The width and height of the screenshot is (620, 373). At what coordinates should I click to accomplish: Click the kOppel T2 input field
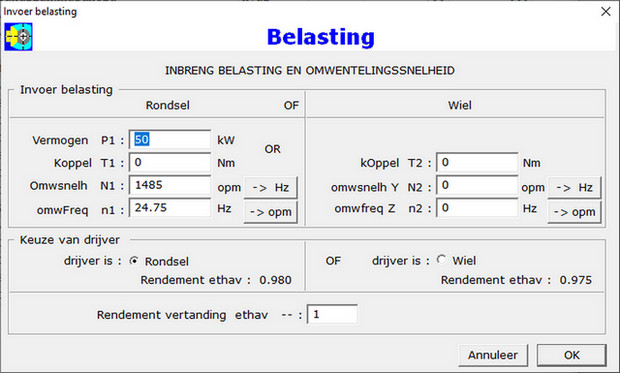coord(477,163)
